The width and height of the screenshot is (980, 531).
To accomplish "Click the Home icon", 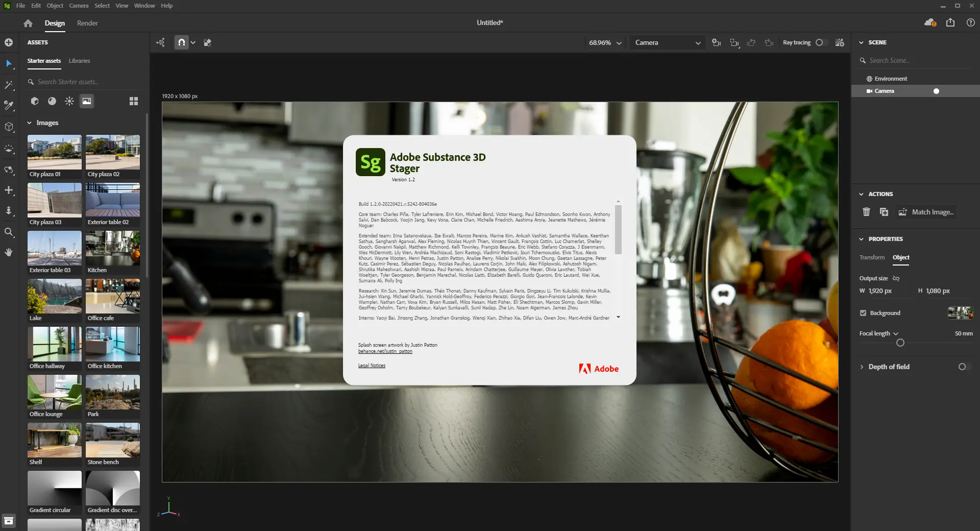I will 28,23.
